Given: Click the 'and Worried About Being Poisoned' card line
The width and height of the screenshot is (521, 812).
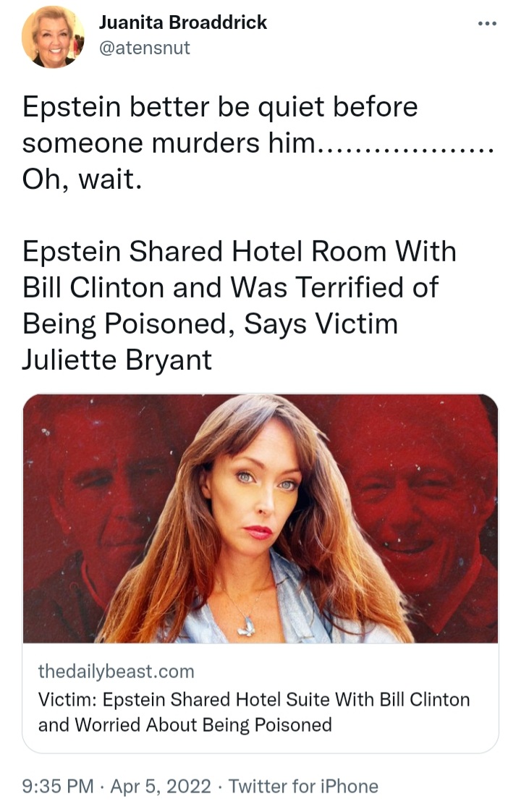Looking at the screenshot, I should point(185,724).
